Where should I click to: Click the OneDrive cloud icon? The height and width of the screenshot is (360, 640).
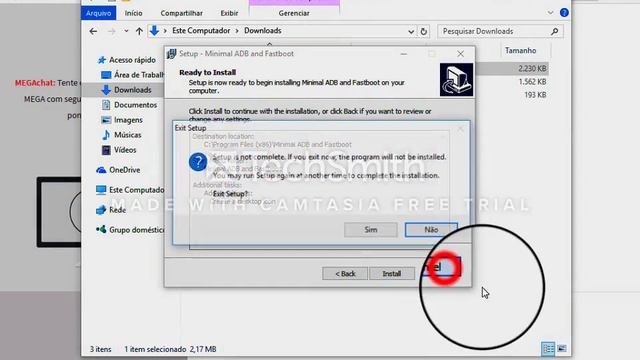[x=101, y=170]
